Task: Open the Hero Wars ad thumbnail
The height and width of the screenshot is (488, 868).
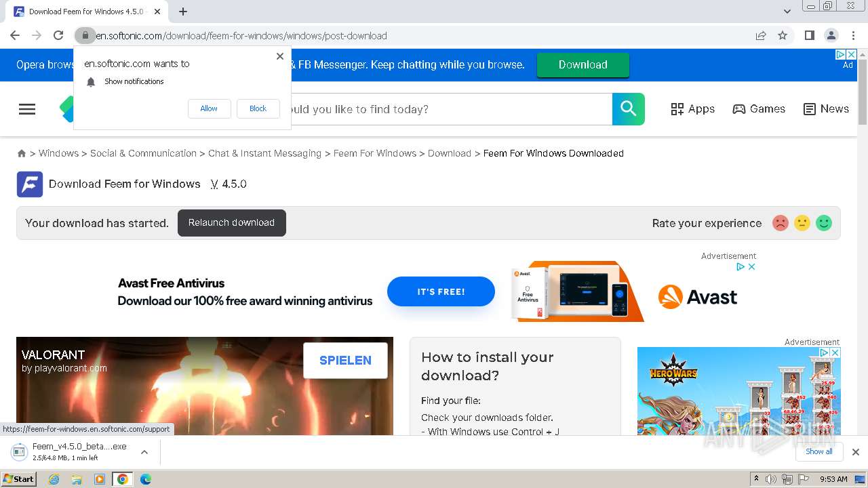Action: (738, 391)
